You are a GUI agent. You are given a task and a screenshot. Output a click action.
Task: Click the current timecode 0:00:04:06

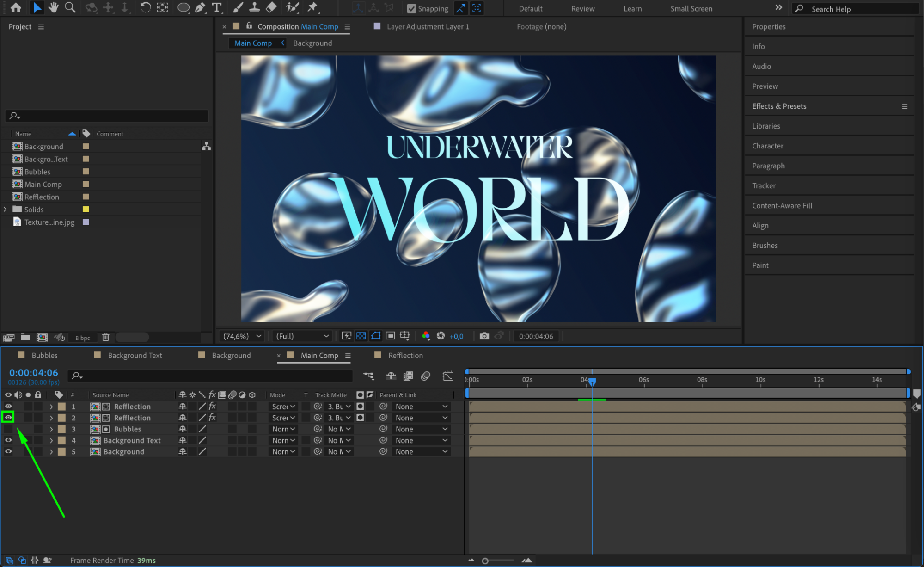click(x=34, y=373)
